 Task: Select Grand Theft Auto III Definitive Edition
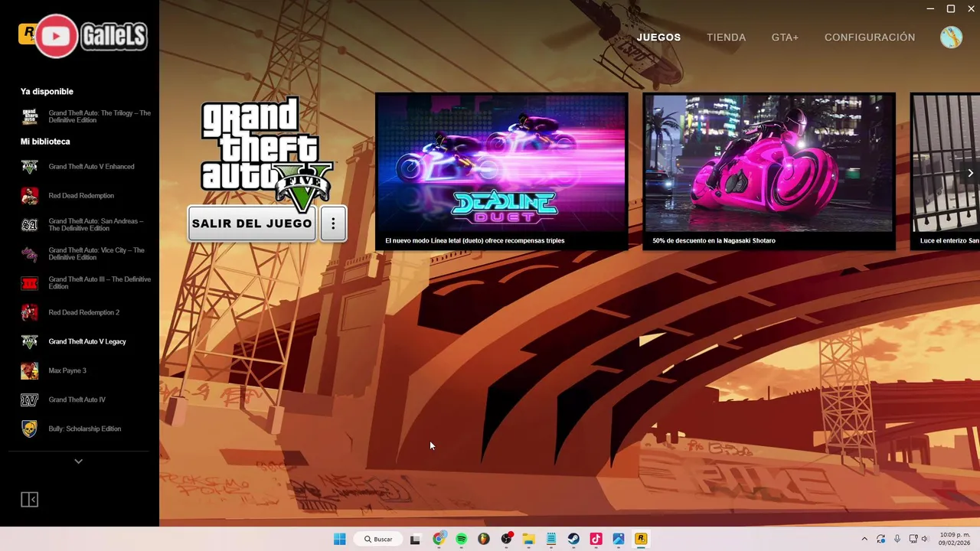86,283
